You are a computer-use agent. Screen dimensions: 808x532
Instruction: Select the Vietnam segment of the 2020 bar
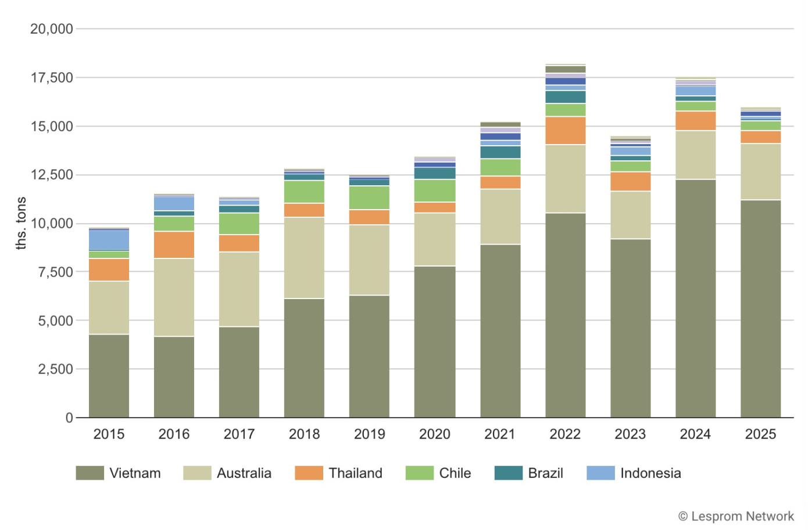435,342
